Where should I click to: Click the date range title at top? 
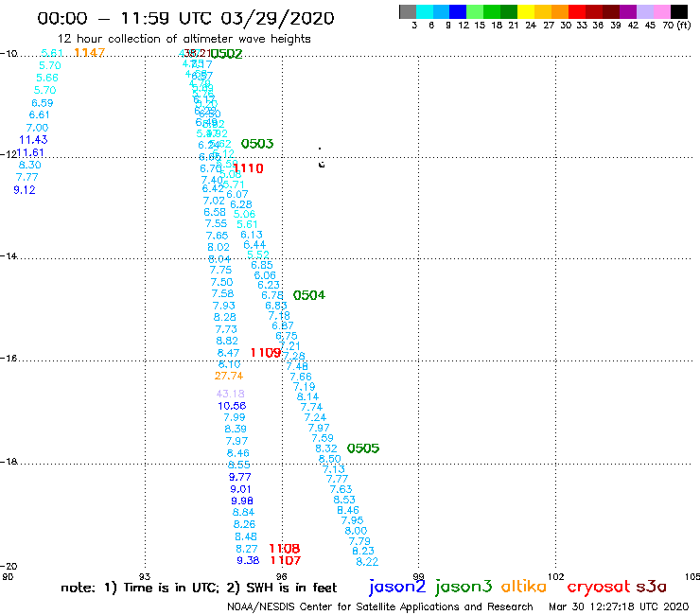[185, 18]
